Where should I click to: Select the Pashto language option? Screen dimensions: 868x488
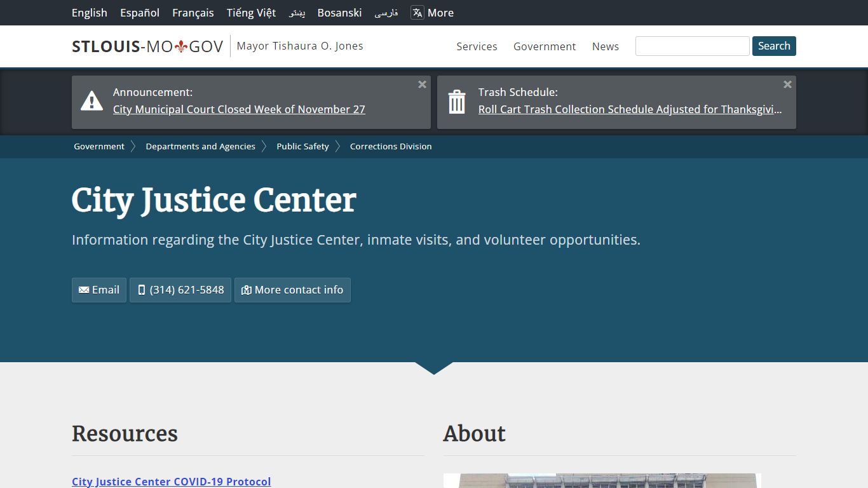297,13
